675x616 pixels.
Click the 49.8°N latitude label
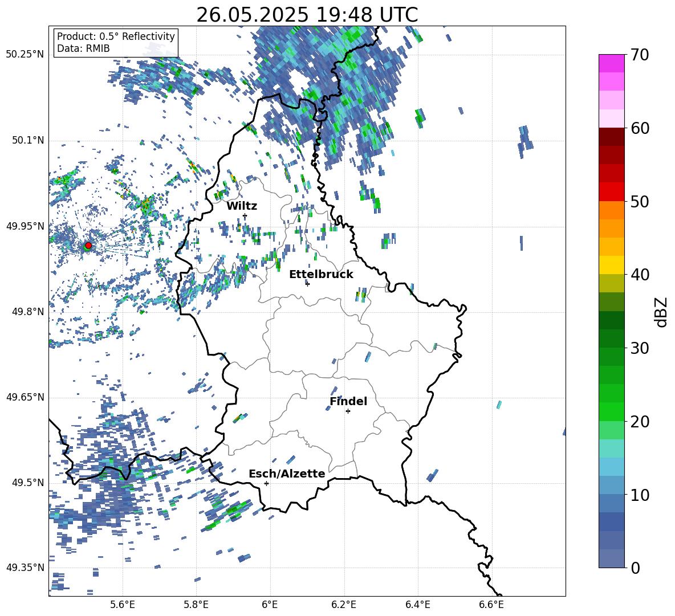[27, 312]
